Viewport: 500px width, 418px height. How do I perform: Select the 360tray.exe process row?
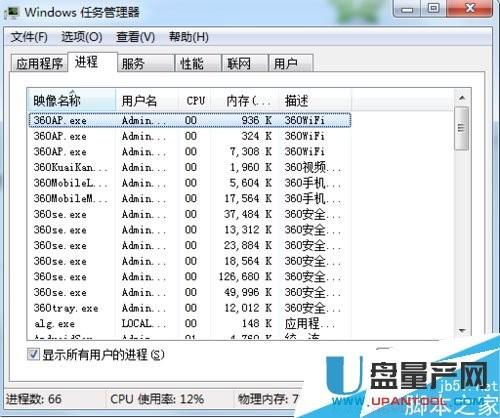[x=190, y=308]
